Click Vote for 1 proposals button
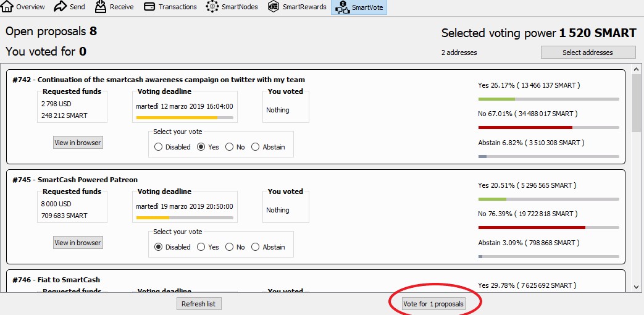 (433, 304)
